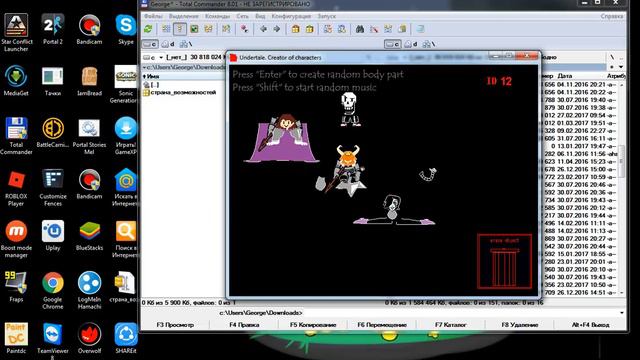The height and width of the screenshot is (360, 640).
Task: Click the back arrow in Total Commander toolbar
Action: pyautogui.click(x=263, y=29)
